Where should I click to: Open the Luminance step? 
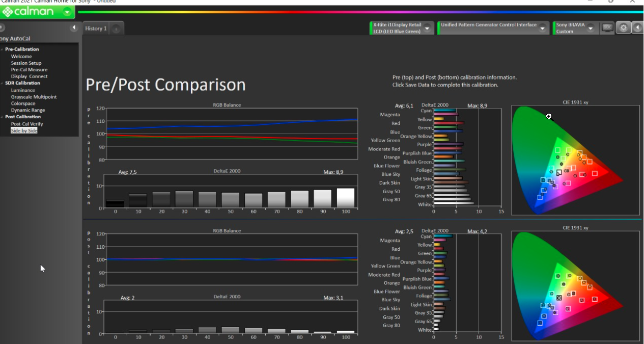pyautogui.click(x=23, y=90)
